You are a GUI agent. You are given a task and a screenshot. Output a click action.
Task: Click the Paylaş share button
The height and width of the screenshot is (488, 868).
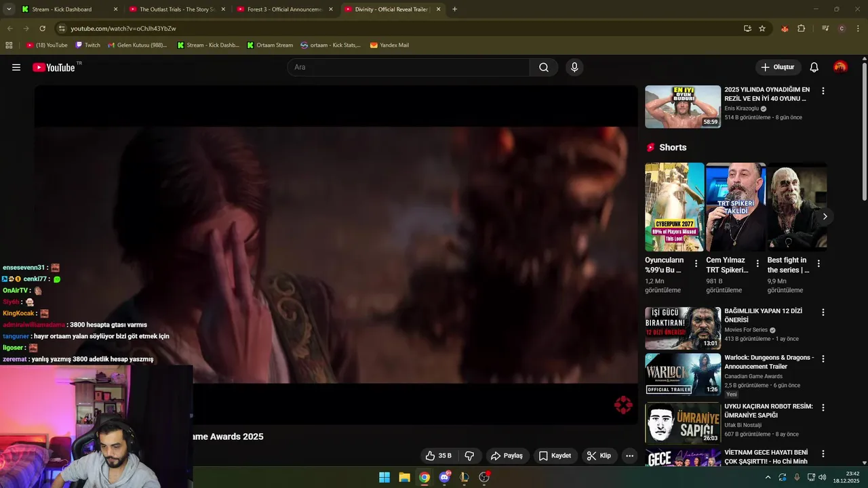click(507, 455)
